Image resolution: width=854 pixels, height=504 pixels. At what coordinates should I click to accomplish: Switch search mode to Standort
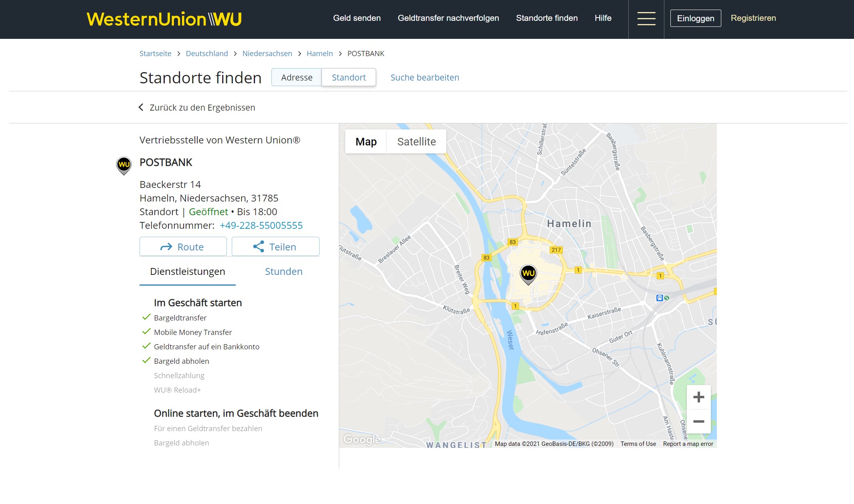tap(348, 77)
